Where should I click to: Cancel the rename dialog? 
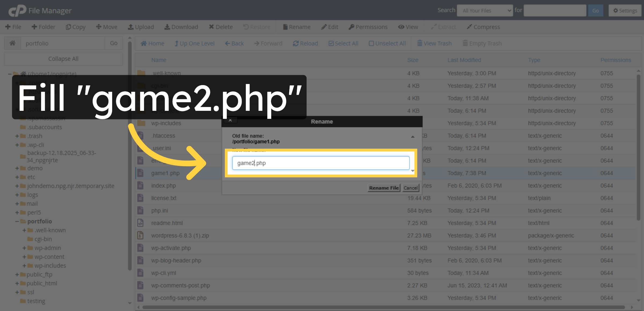click(411, 188)
